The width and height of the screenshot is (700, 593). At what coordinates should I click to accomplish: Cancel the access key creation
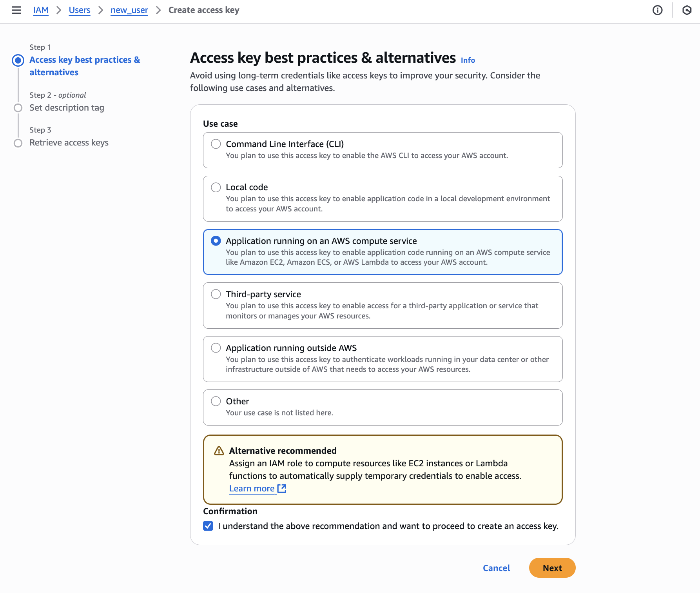[x=496, y=568]
